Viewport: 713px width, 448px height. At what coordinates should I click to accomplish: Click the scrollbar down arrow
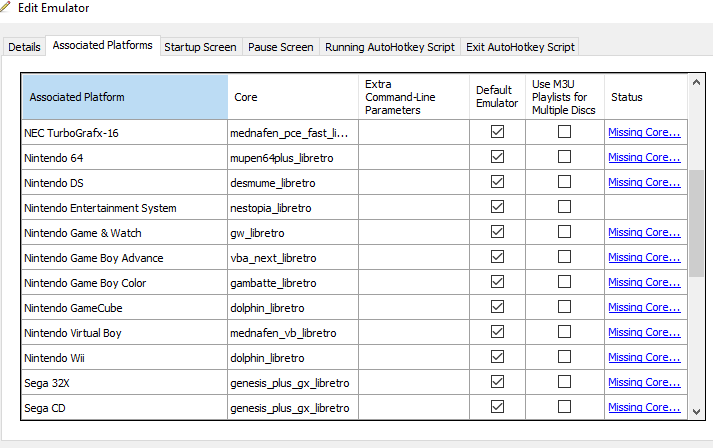696,412
